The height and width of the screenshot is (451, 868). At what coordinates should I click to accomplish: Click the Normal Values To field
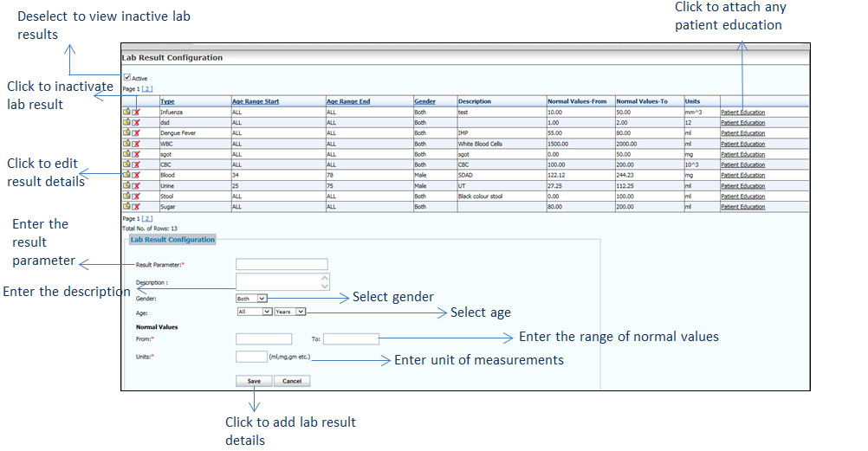351,338
